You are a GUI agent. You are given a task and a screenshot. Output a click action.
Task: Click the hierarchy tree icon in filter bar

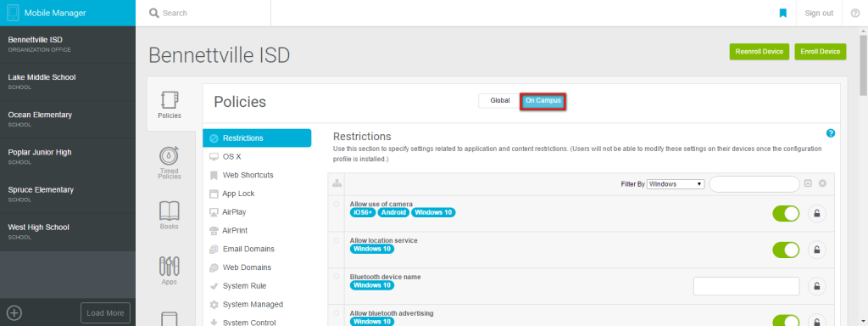click(336, 183)
